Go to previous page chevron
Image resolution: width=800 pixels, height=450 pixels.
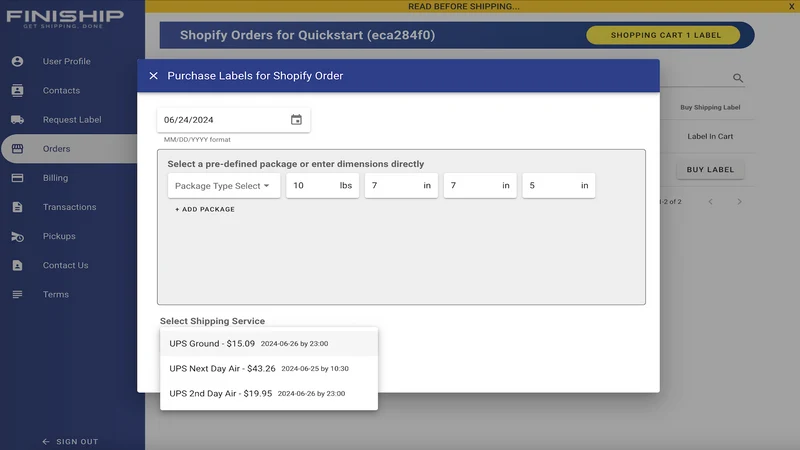(x=710, y=202)
